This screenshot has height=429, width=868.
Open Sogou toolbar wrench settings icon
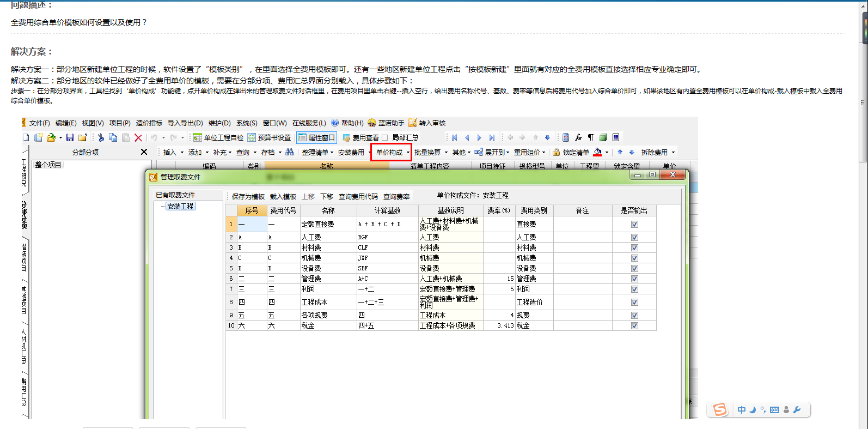click(797, 410)
